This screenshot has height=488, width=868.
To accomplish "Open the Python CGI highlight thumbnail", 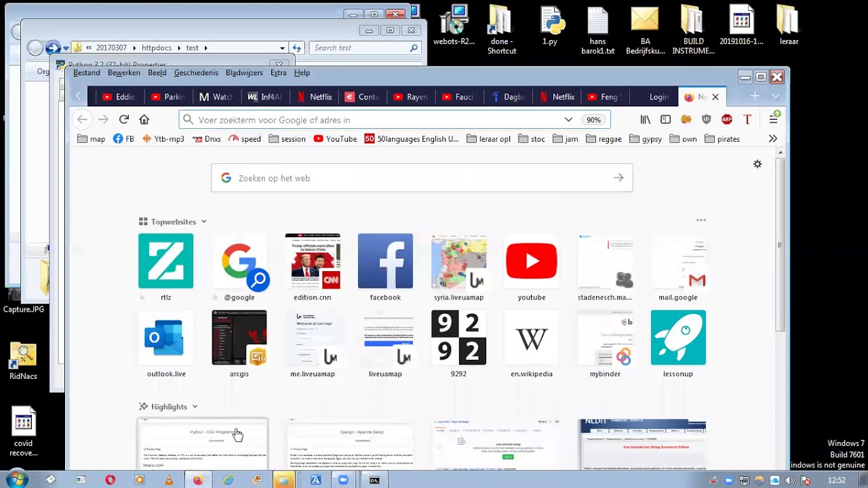I will pos(203,444).
